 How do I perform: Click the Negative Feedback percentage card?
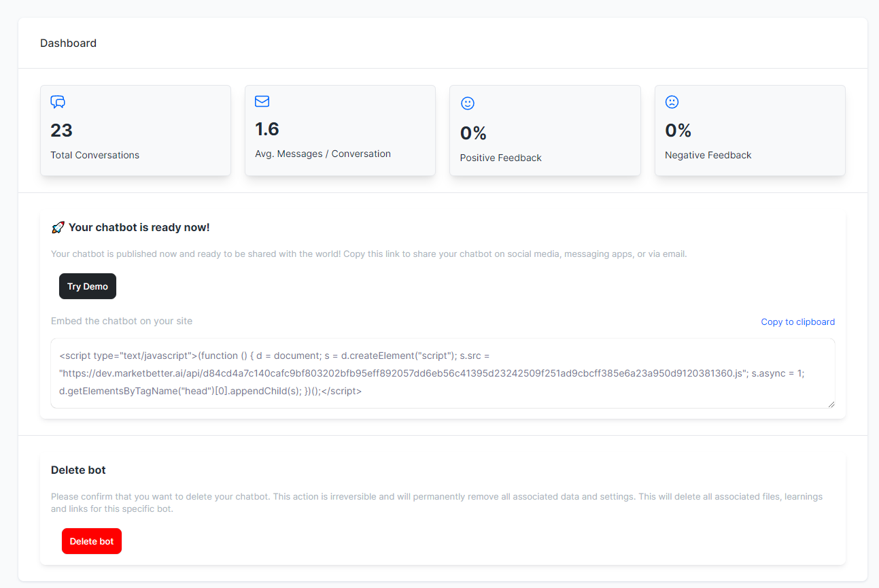[x=750, y=130]
